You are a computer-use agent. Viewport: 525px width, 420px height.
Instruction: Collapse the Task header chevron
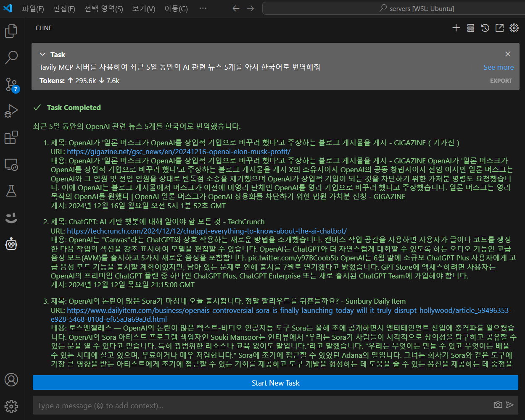(42, 55)
